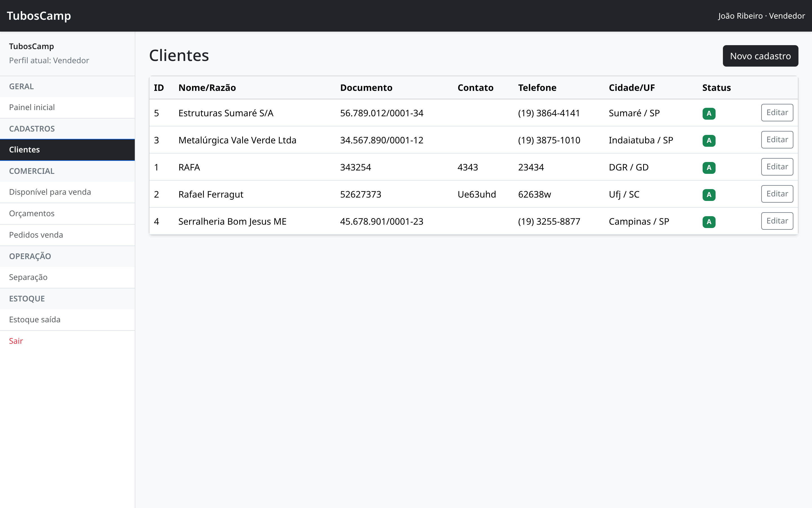The width and height of the screenshot is (812, 508).
Task: Open the Orçamentos page
Action: coord(67,214)
